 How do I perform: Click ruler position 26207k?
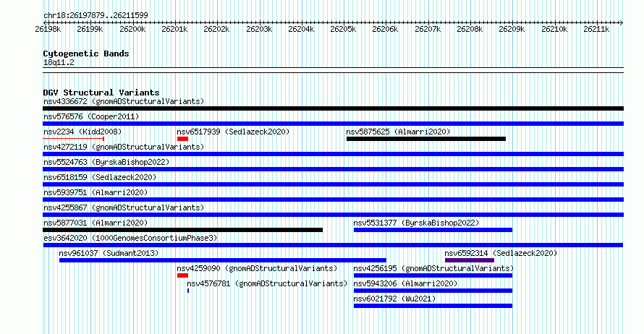428,29
